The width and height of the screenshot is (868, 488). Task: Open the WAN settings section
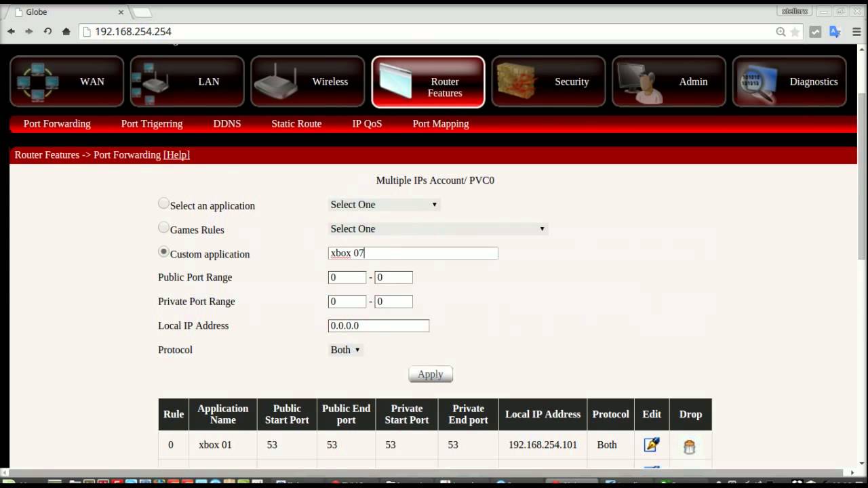(66, 81)
